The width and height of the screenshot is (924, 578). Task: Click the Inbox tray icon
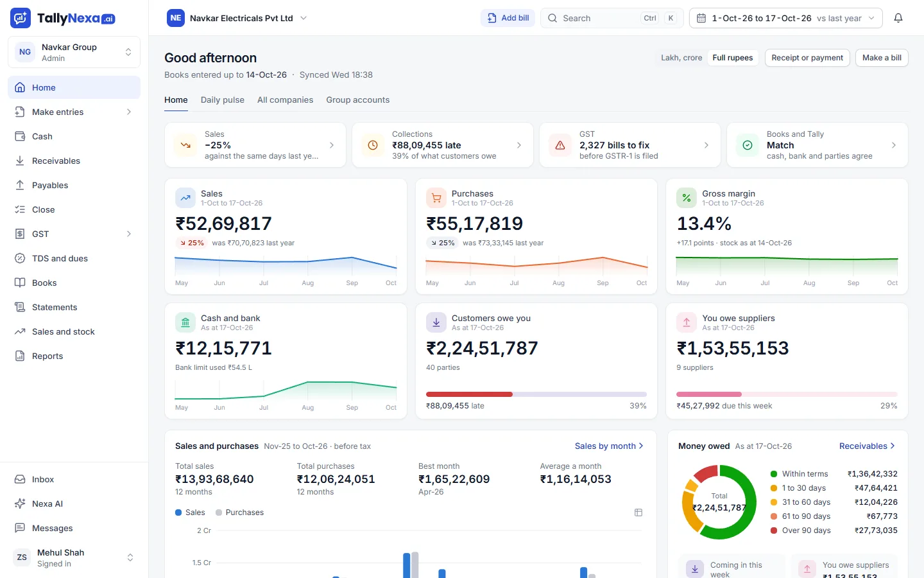pyautogui.click(x=20, y=479)
